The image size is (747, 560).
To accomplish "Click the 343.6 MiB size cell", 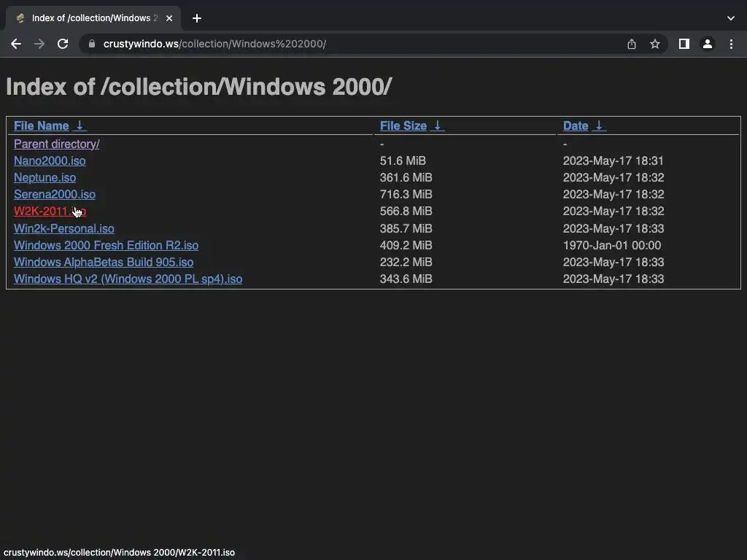I will [x=406, y=279].
